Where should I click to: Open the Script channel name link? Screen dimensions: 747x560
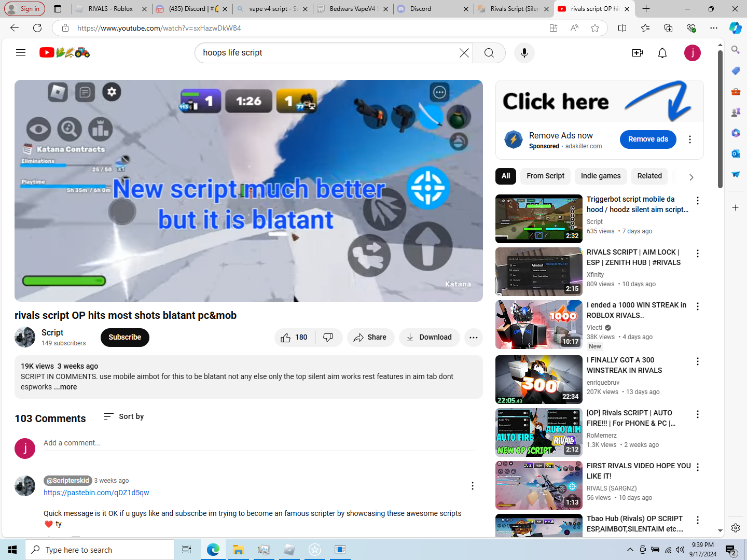(x=52, y=332)
